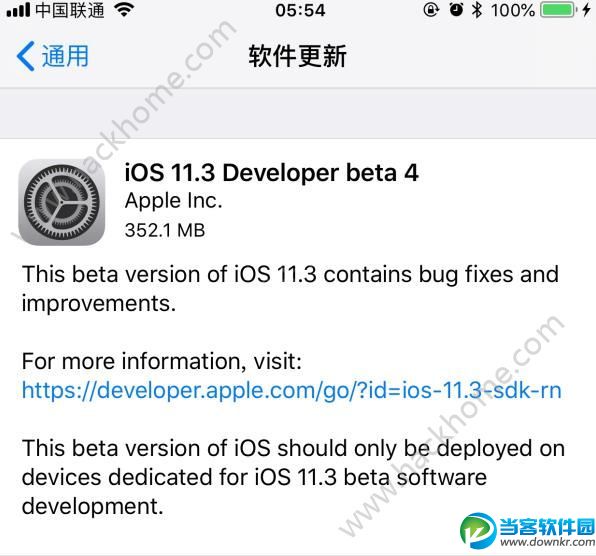Tap the Bluetooth status icon

[x=477, y=10]
